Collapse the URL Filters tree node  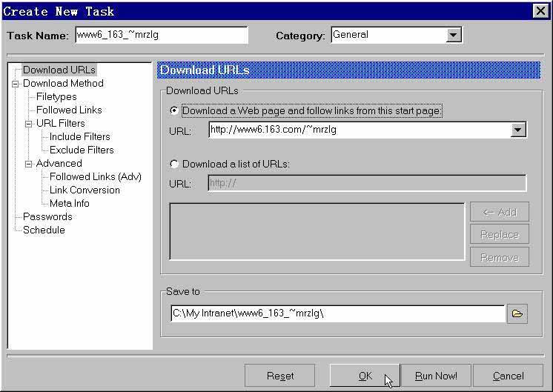28,124
